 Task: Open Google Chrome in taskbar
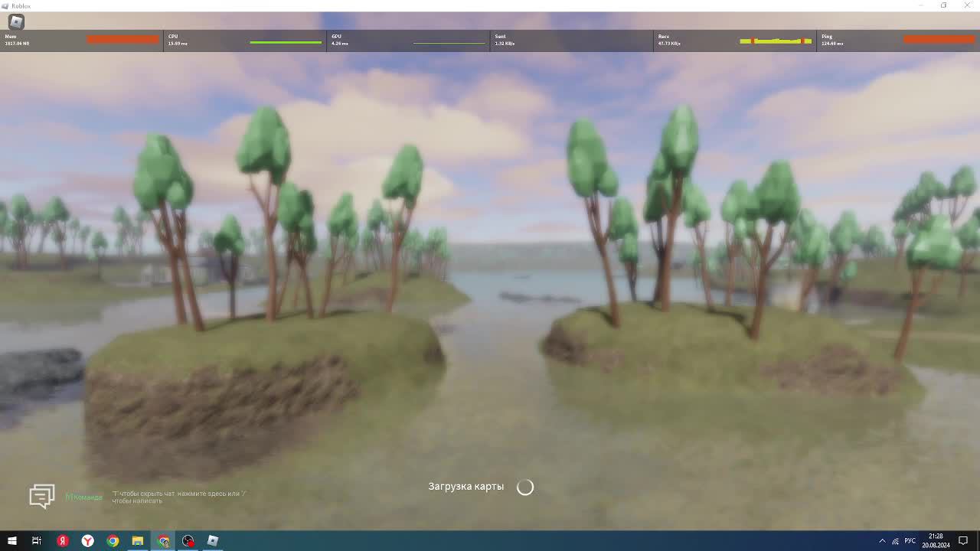tap(113, 541)
